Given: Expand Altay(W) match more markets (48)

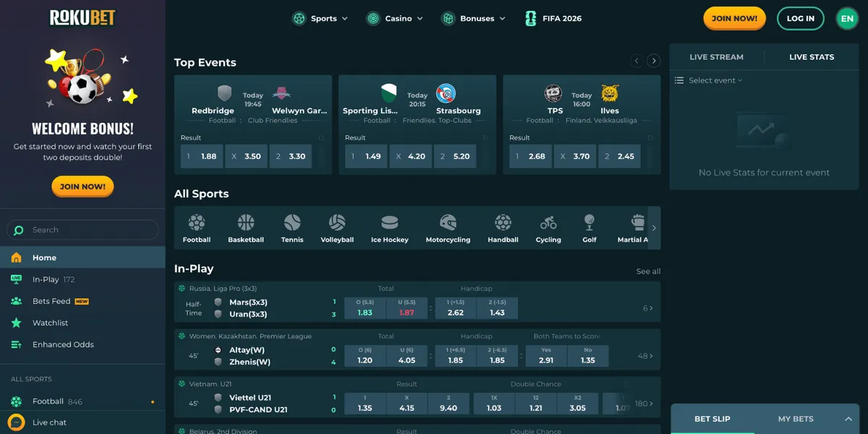Looking at the screenshot, I should coord(645,356).
